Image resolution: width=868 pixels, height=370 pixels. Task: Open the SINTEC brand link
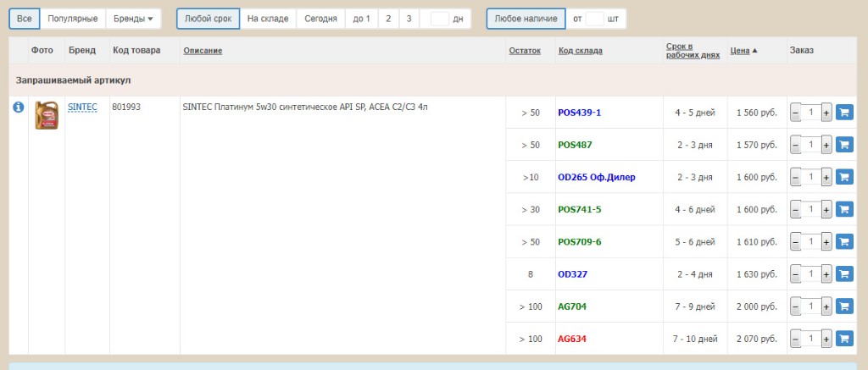point(82,107)
